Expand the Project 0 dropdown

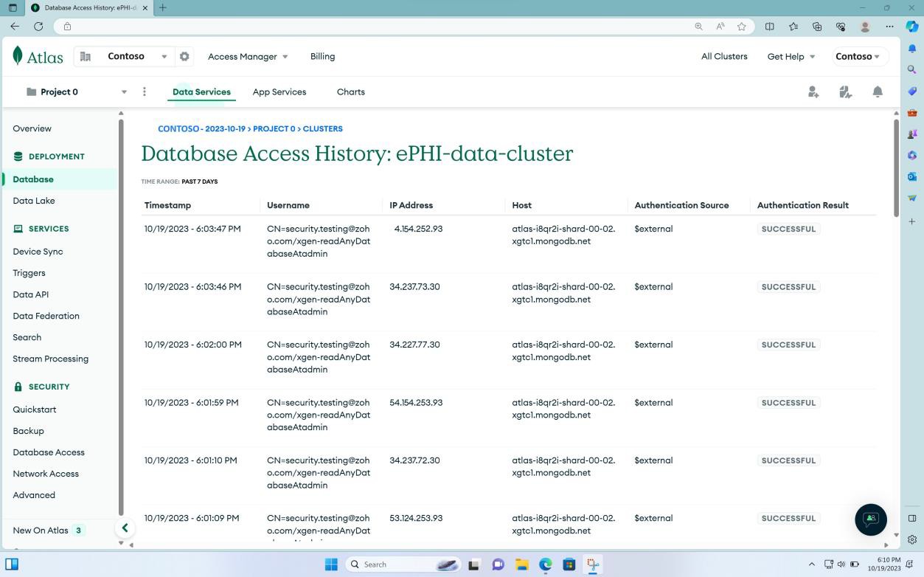tap(124, 91)
